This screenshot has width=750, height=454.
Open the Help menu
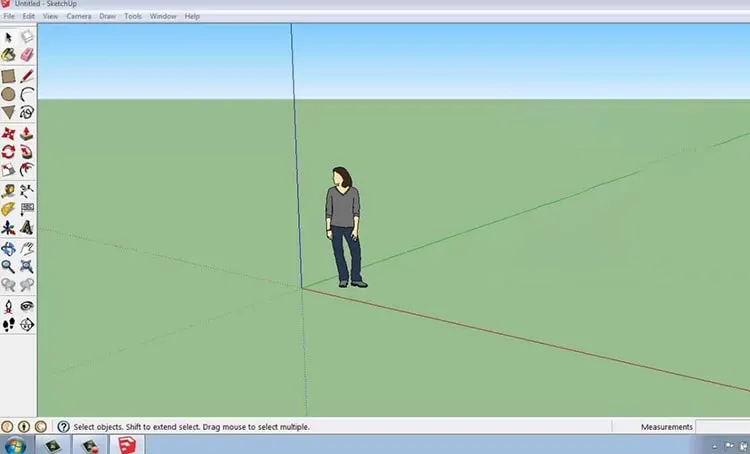coord(192,16)
